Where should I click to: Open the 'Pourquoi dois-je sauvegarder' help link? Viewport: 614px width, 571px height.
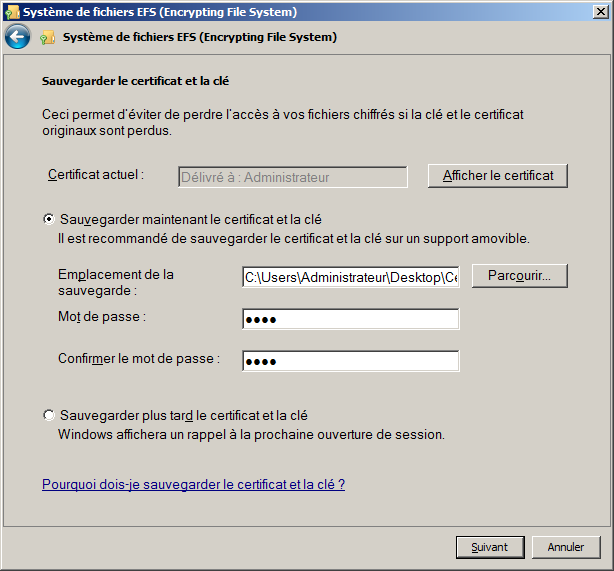coord(193,484)
